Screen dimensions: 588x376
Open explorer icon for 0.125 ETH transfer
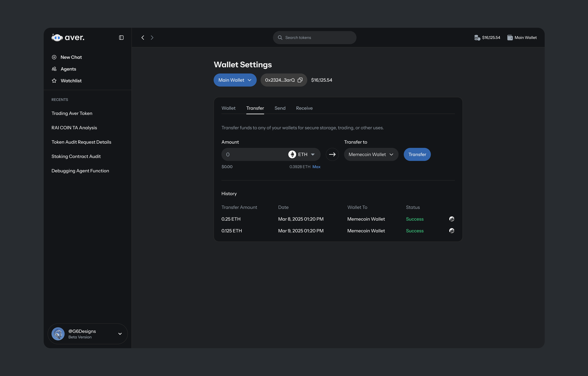(x=452, y=230)
